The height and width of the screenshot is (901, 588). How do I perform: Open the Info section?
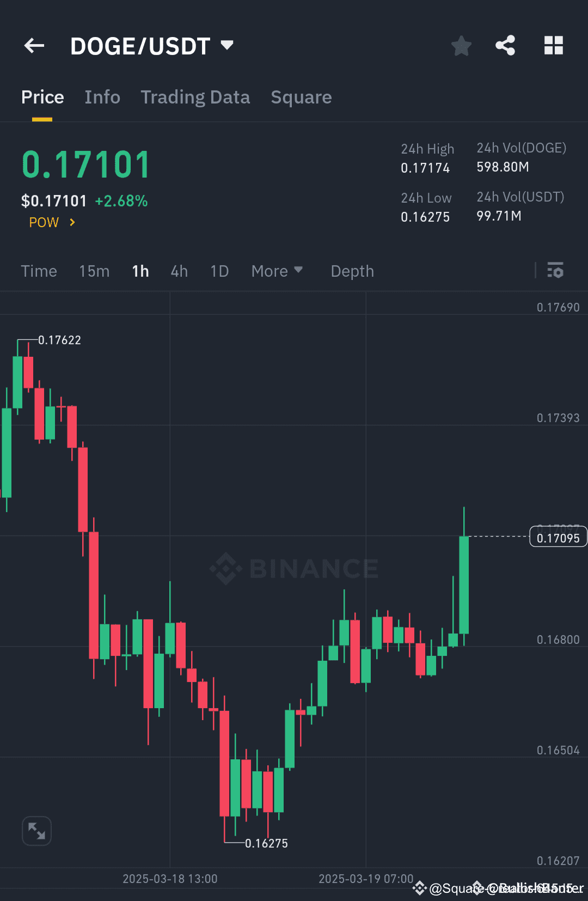tap(102, 97)
